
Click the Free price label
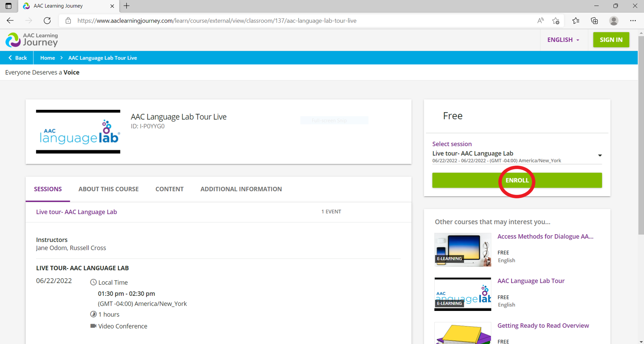click(453, 116)
